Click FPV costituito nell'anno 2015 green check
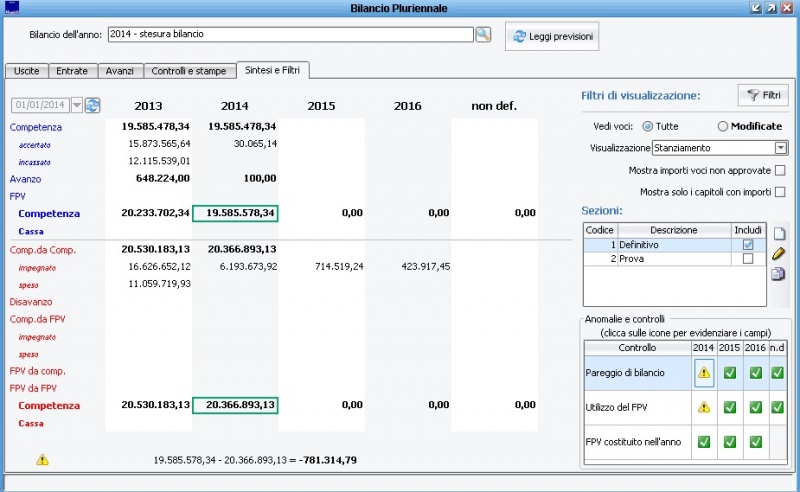Screen dimensions: 800x492 730,441
